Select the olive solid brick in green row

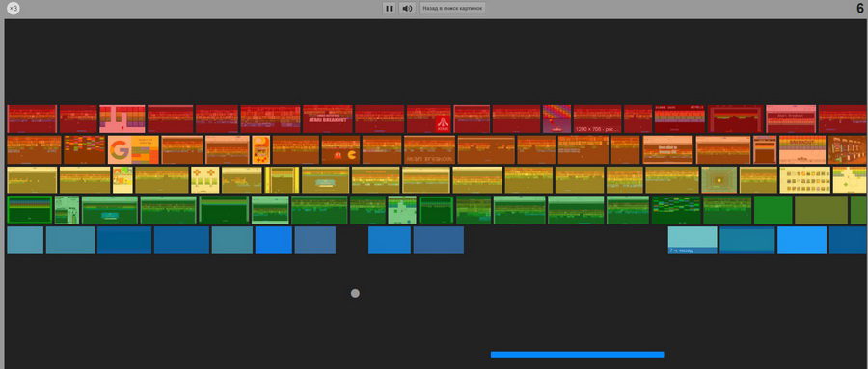pyautogui.click(x=821, y=210)
